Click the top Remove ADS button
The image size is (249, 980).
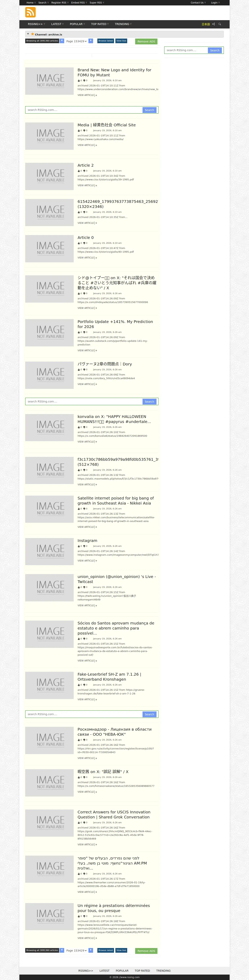146,41
